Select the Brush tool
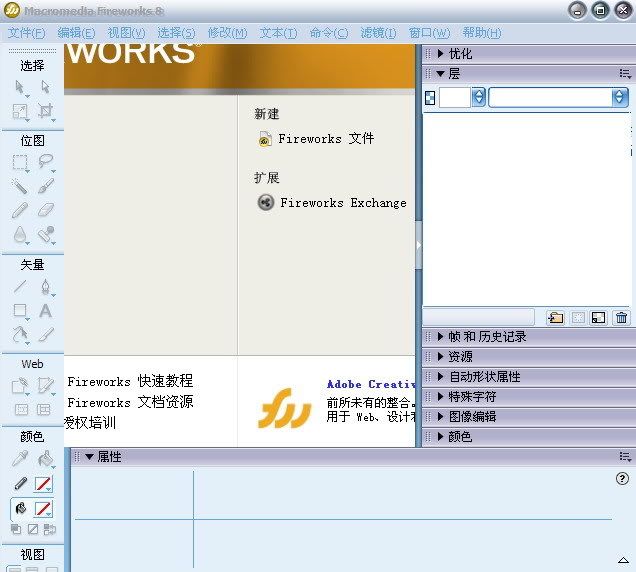Viewport: 636px width, 572px height. pos(45,186)
